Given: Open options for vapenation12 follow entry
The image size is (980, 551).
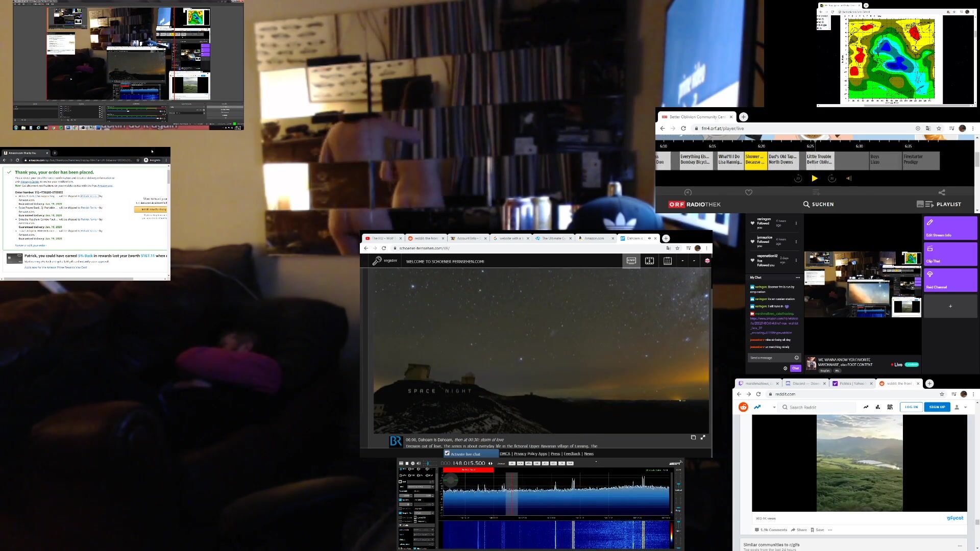Looking at the screenshot, I should point(796,260).
